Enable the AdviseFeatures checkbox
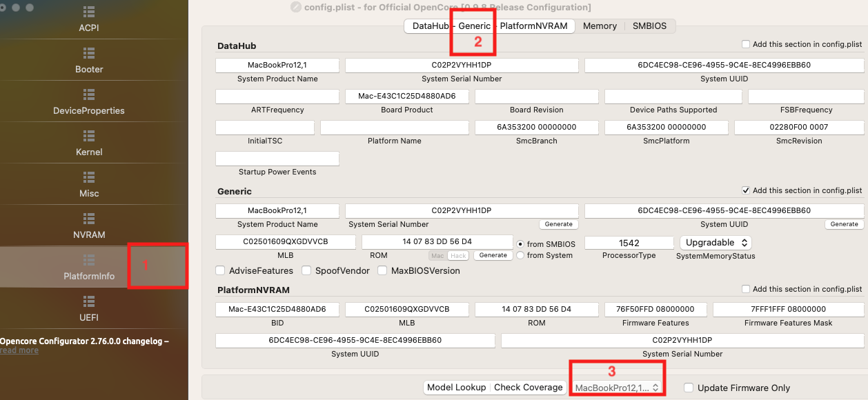 221,271
